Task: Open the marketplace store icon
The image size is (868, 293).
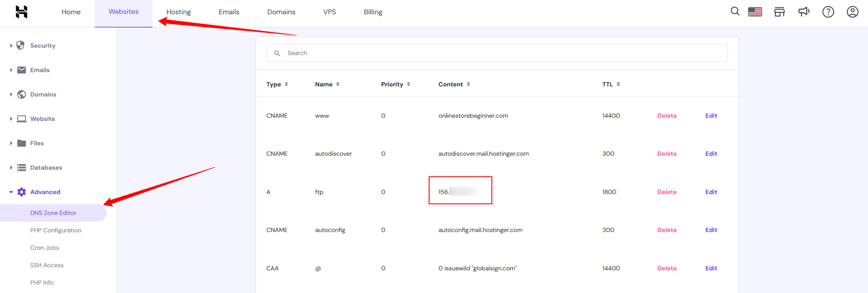Action: tap(779, 12)
